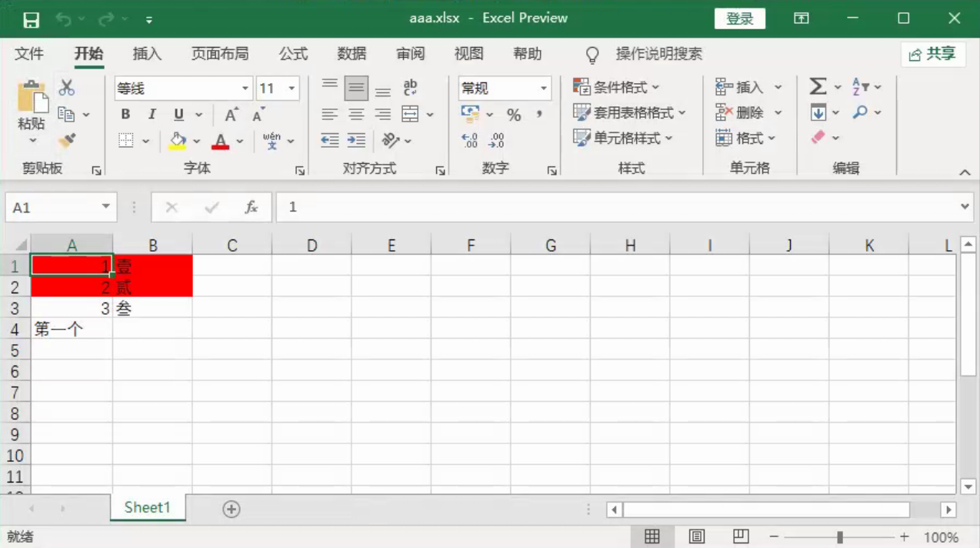Switch to the 插入 ribbon tab
980x548 pixels.
pos(147,54)
